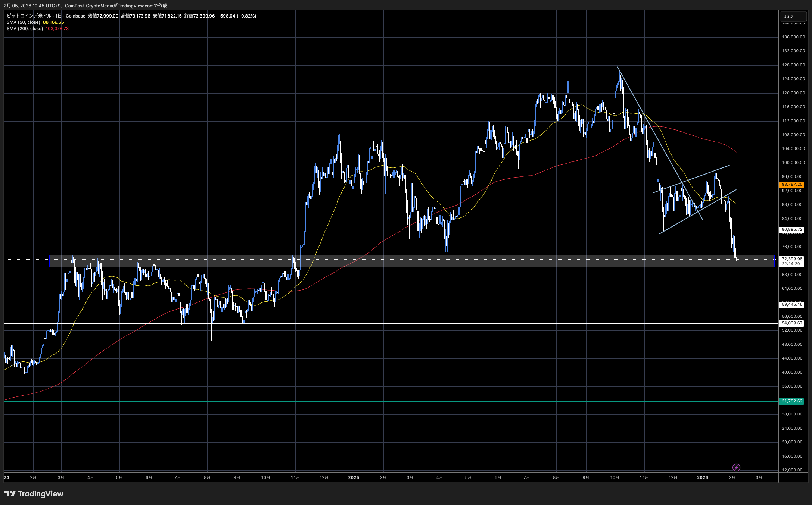This screenshot has width=812, height=505.
Task: Click the TradingView logo in footer
Action: click(x=34, y=494)
